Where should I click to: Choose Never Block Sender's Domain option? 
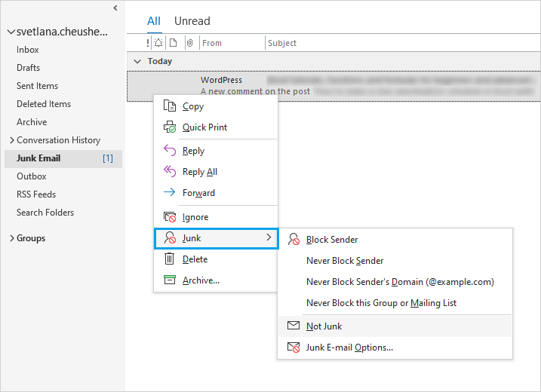[x=400, y=282]
